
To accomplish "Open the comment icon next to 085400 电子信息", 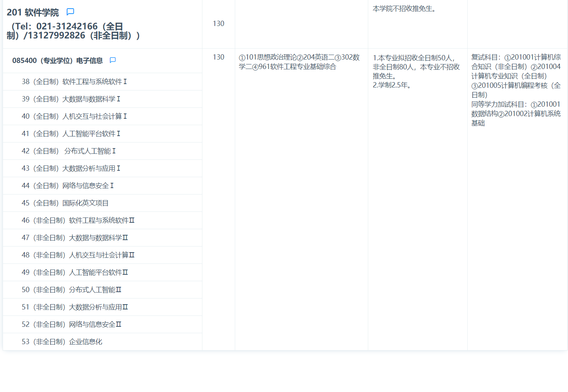I will click(x=113, y=60).
